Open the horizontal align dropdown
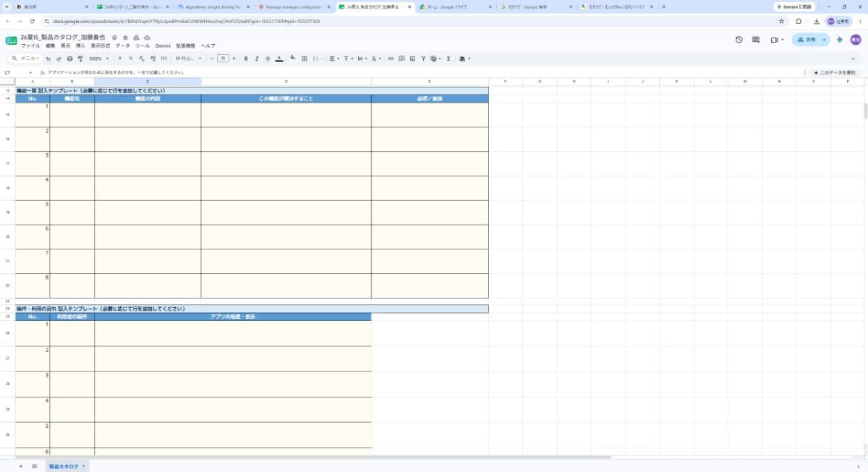Image resolution: width=868 pixels, height=472 pixels. pos(333,59)
